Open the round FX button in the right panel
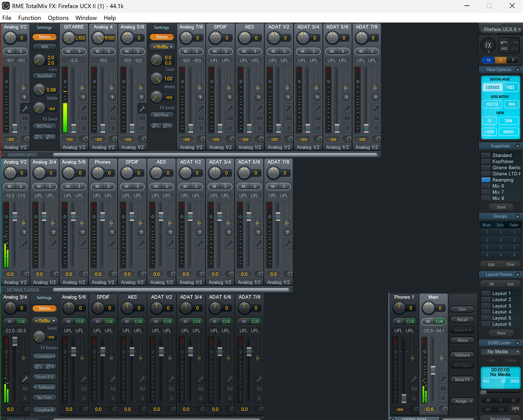Image resolution: width=523 pixels, height=420 pixels. click(488, 45)
